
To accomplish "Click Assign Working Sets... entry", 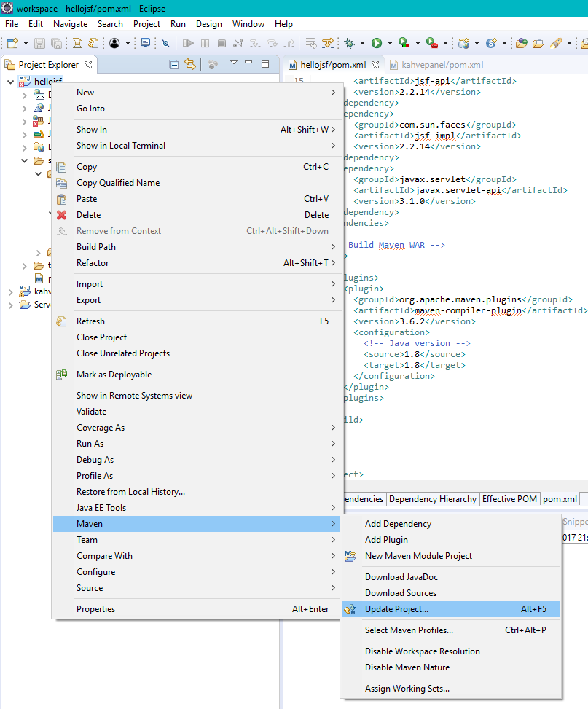I will coord(450,689).
